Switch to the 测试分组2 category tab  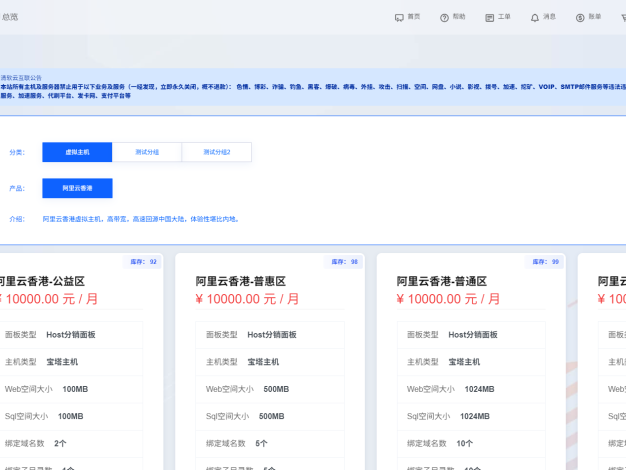click(x=217, y=152)
